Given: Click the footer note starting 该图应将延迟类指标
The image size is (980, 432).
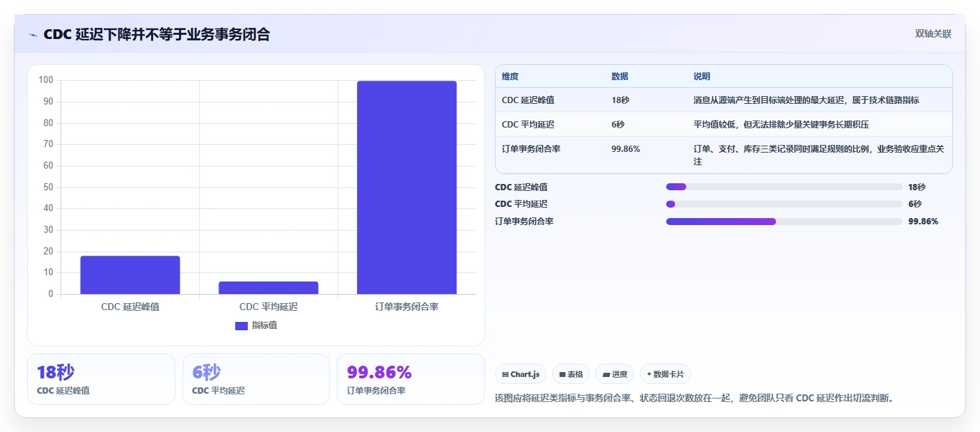Looking at the screenshot, I should [x=694, y=399].
